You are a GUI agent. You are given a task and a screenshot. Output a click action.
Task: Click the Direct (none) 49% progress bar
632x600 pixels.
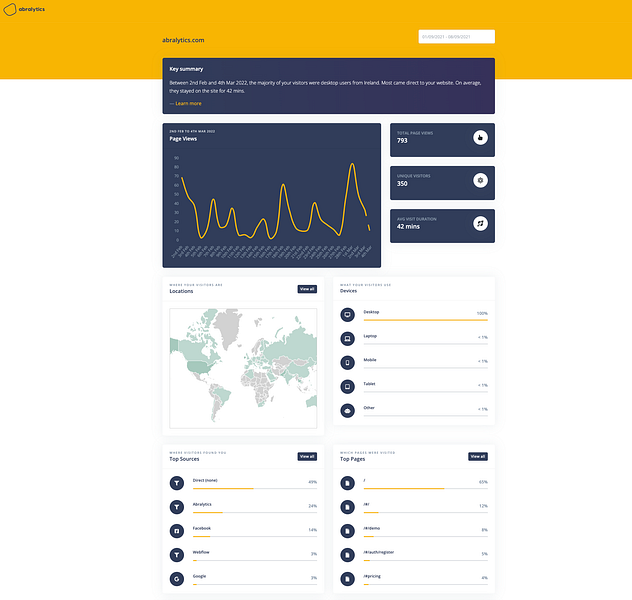pyautogui.click(x=255, y=488)
